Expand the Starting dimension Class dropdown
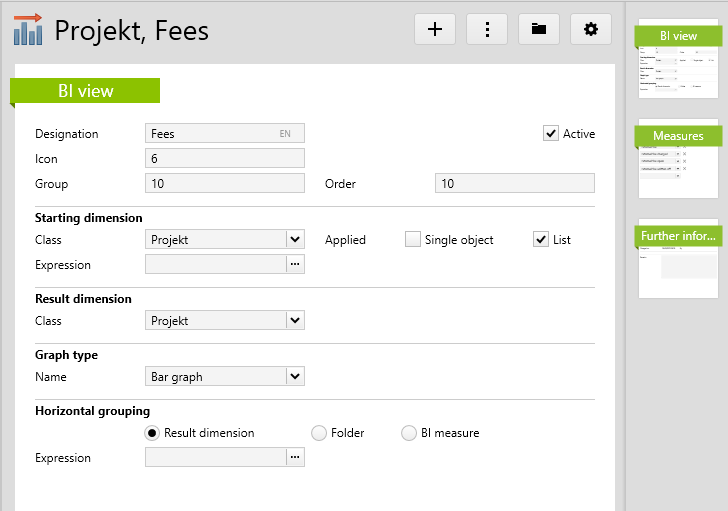728x511 pixels. (294, 240)
